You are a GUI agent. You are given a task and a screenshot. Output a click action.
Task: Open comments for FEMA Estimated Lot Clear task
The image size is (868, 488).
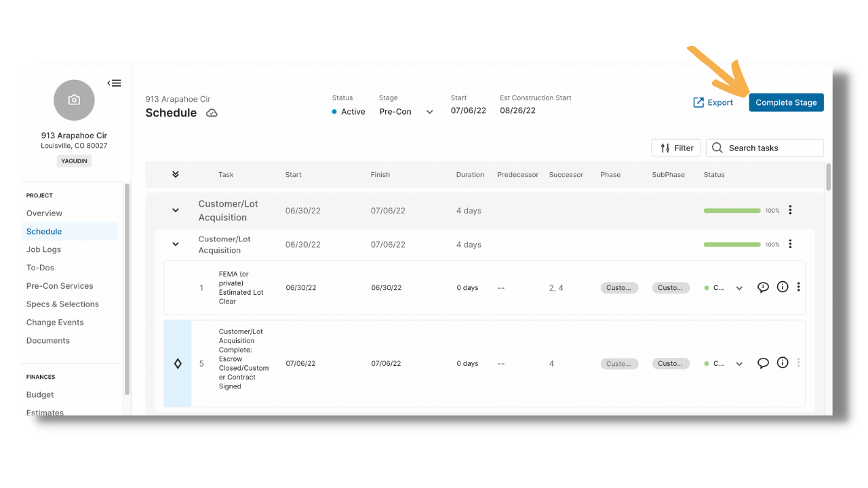click(x=763, y=287)
